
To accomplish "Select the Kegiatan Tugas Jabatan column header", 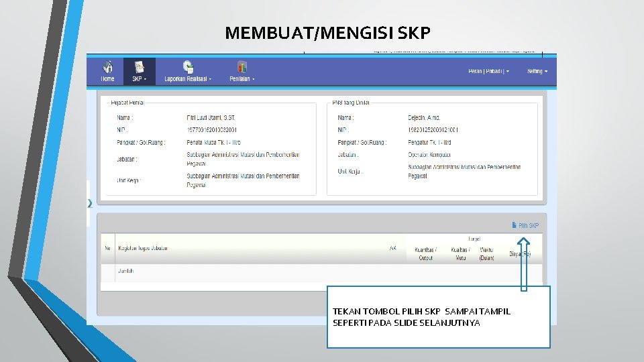I will click(142, 248).
